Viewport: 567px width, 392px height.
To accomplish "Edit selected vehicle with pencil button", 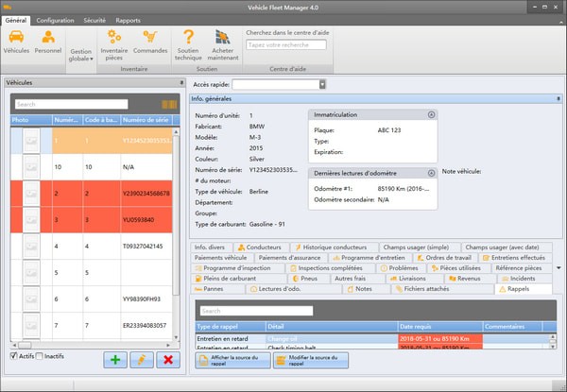I will (142, 360).
